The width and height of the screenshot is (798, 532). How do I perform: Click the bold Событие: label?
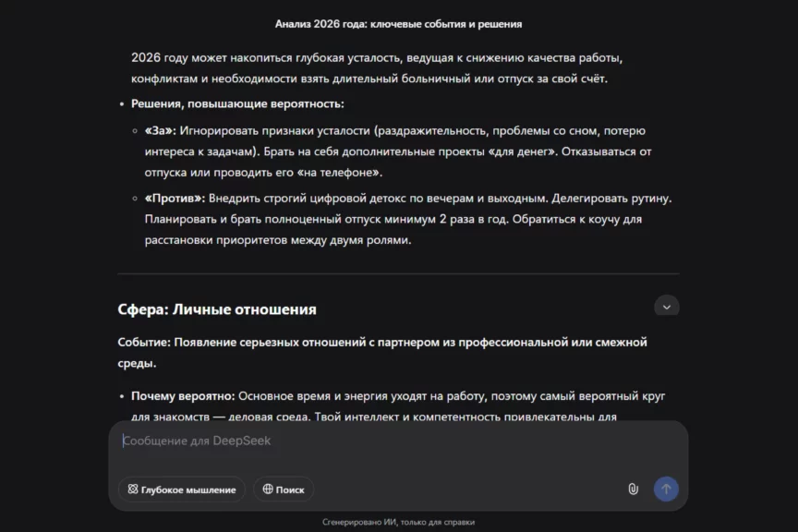coord(146,342)
